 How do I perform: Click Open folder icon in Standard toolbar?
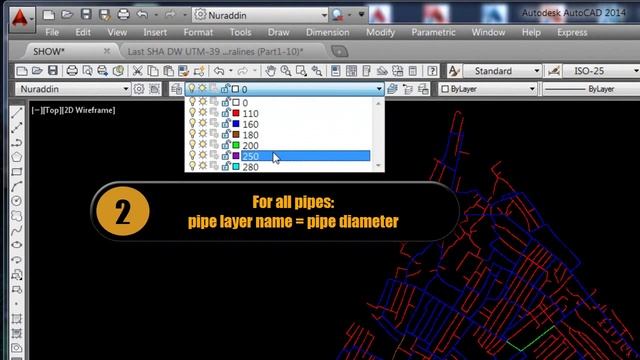(37, 71)
